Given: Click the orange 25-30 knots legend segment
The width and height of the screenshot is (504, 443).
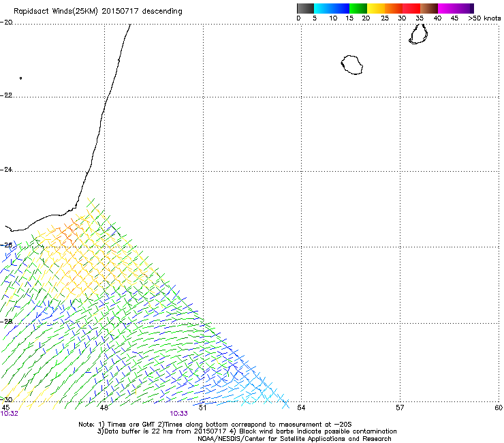Looking at the screenshot, I should coord(394,8).
